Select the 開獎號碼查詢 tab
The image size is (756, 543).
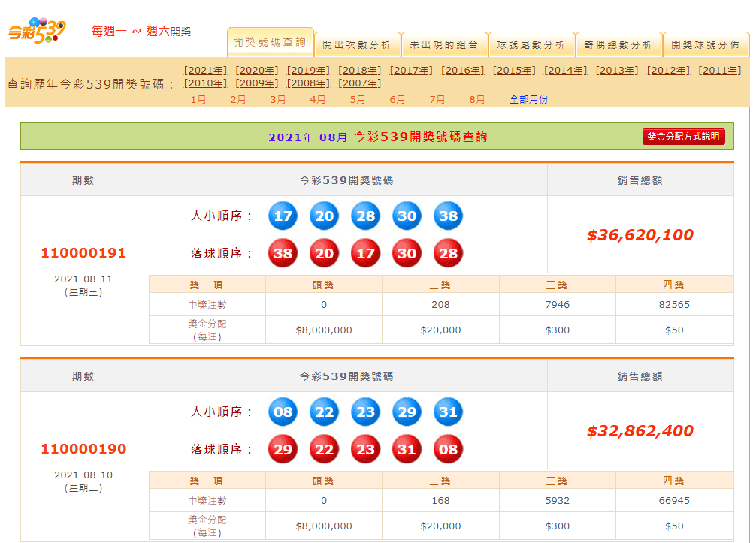point(270,42)
